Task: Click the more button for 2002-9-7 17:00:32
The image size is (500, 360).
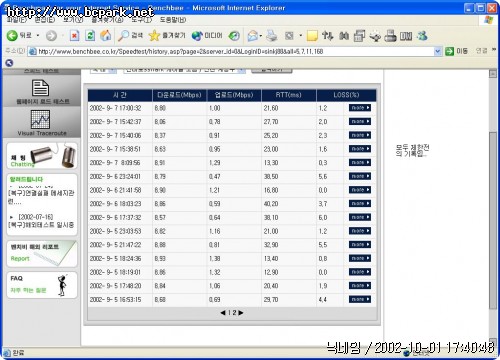Action: point(360,108)
